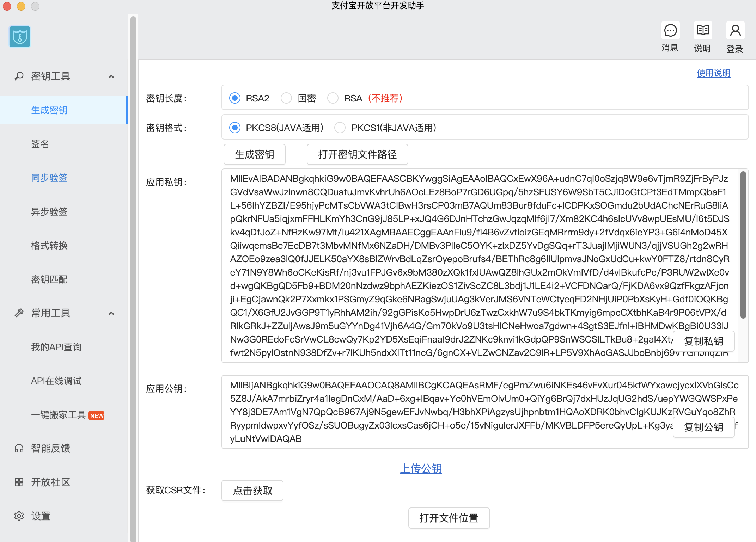Minimize the window with yellow button
The width and height of the screenshot is (756, 542).
[21, 6]
